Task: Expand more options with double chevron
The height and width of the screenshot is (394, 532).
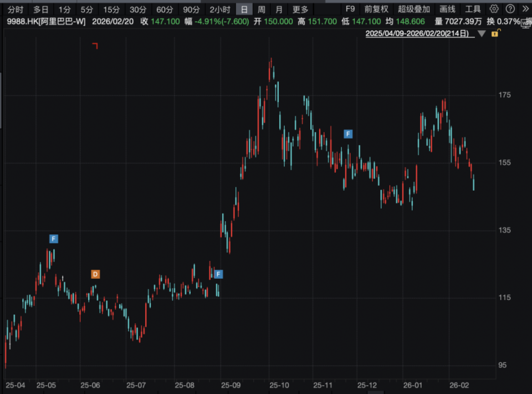Action: coord(525,9)
